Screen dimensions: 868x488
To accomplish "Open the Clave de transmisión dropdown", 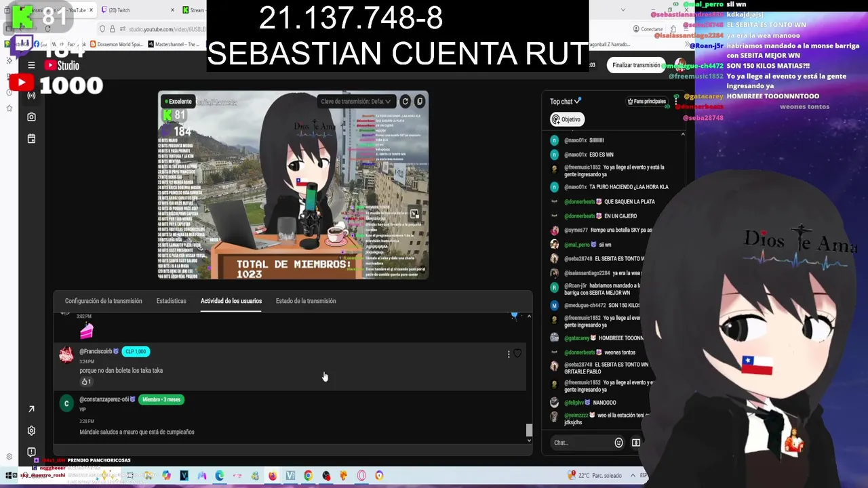I will 356,102.
